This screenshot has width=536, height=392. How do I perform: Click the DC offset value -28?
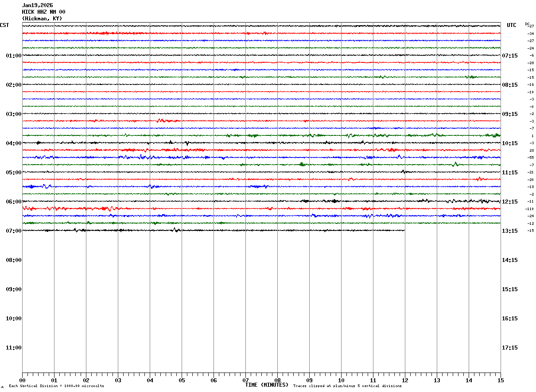pos(530,63)
